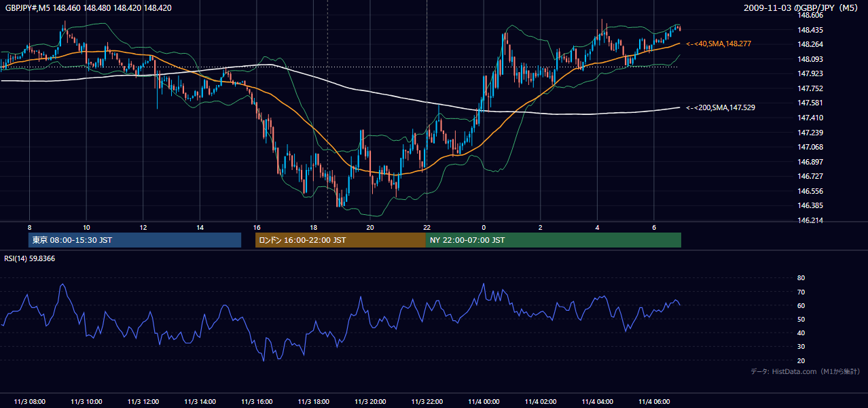Screen dimensions: 868x408
Task: Click price axis value 148.093
Action: [x=810, y=59]
